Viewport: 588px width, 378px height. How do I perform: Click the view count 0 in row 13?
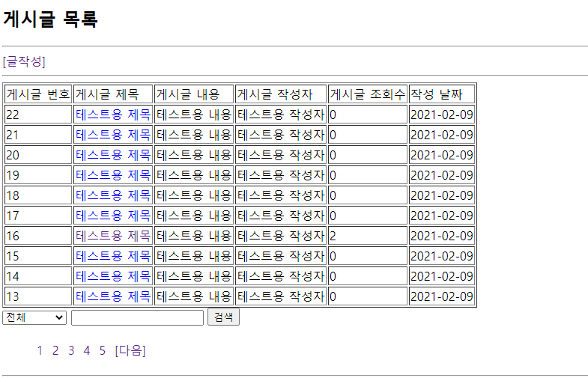click(x=368, y=296)
